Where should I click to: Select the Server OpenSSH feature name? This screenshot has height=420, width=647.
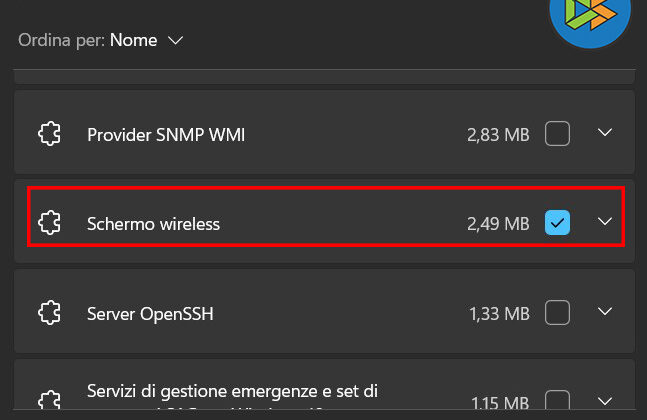pyautogui.click(x=150, y=314)
